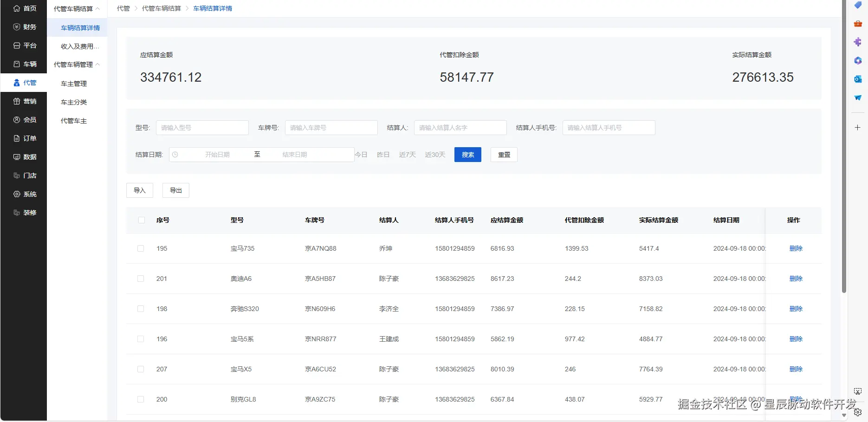This screenshot has width=868, height=422.
Task: Open the 车主分类 menu item
Action: point(77,102)
